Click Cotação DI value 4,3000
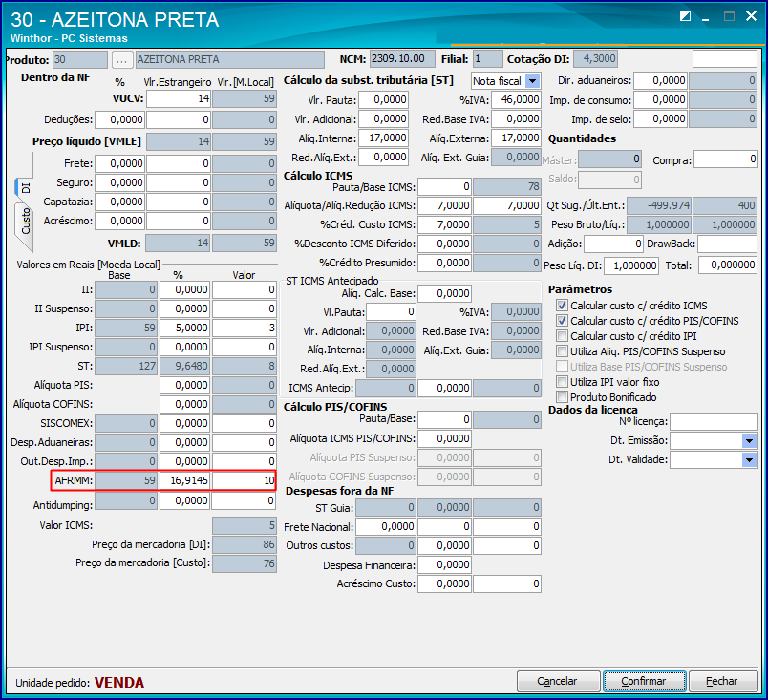This screenshot has width=768, height=700. pyautogui.click(x=596, y=59)
